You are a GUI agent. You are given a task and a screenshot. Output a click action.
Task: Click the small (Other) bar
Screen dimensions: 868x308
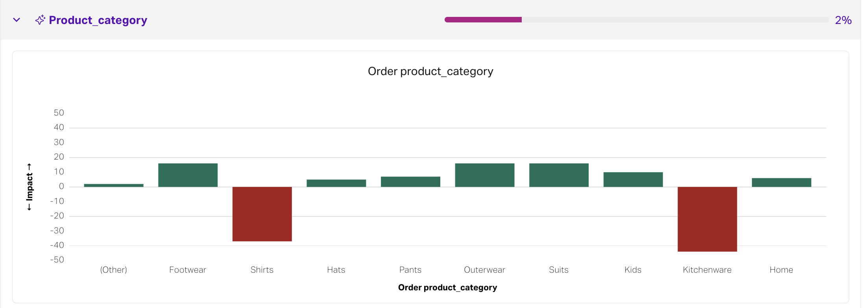pyautogui.click(x=114, y=185)
